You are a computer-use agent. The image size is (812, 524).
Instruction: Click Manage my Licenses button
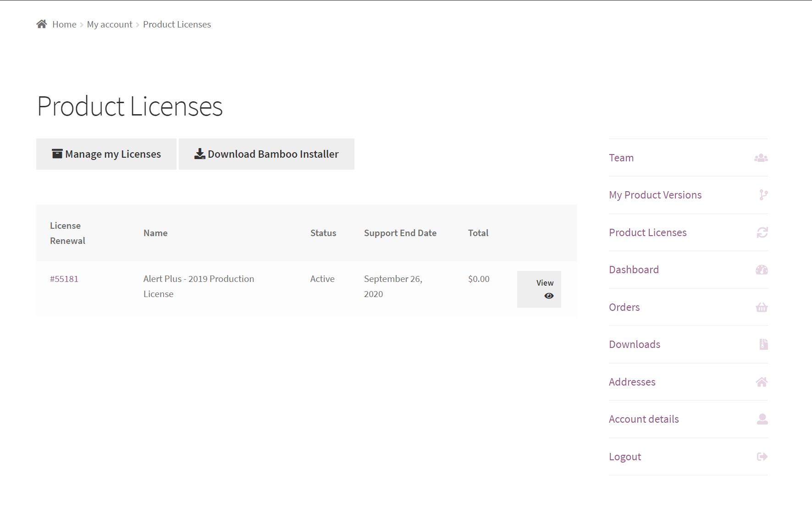[106, 154]
